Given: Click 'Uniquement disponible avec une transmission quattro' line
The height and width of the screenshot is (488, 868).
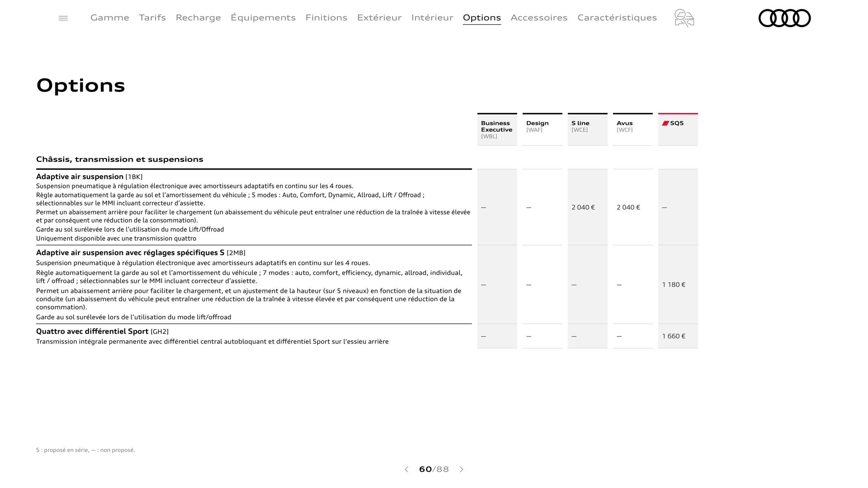Looking at the screenshot, I should tap(116, 238).
